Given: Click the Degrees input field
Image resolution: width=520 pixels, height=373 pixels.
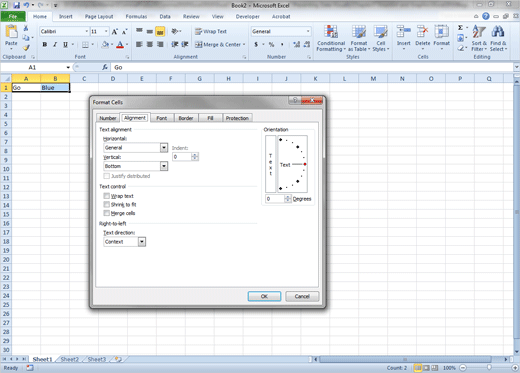Looking at the screenshot, I should (x=275, y=199).
